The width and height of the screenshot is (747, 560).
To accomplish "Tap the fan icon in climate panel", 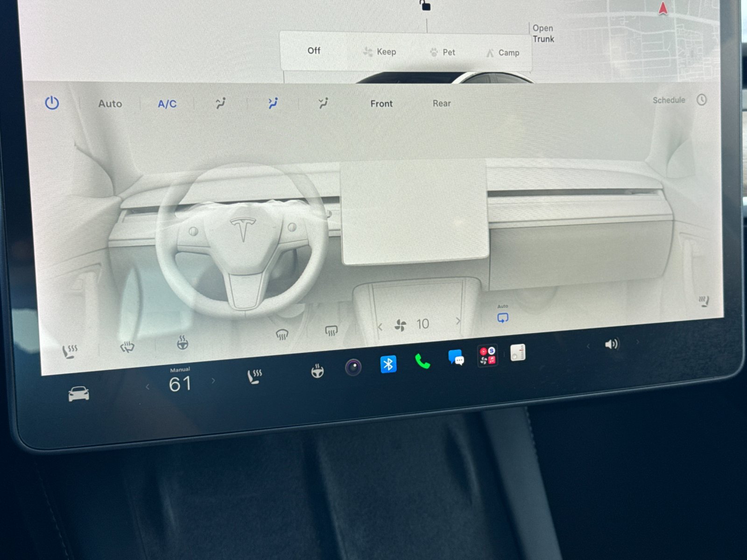I will pyautogui.click(x=400, y=325).
